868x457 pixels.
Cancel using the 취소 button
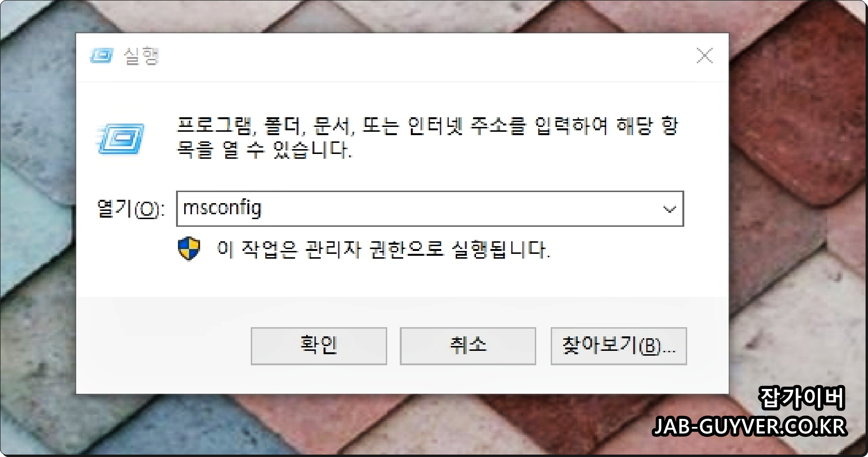click(468, 346)
